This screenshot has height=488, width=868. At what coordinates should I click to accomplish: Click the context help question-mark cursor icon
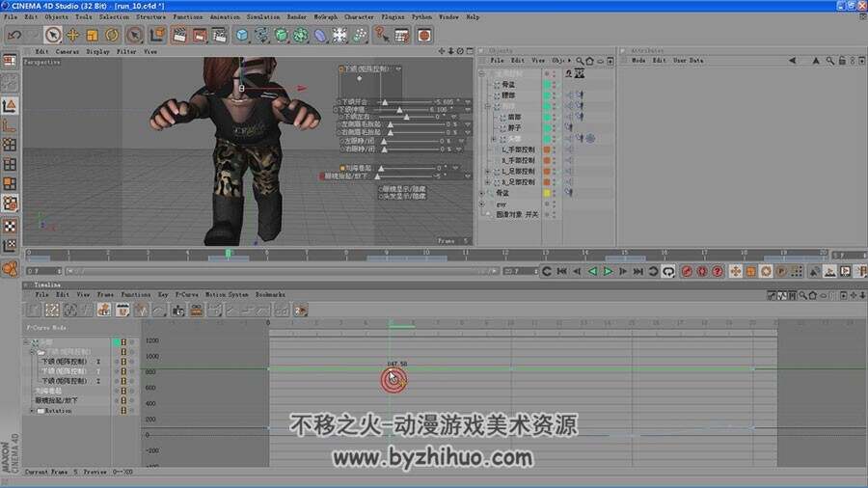point(381,36)
